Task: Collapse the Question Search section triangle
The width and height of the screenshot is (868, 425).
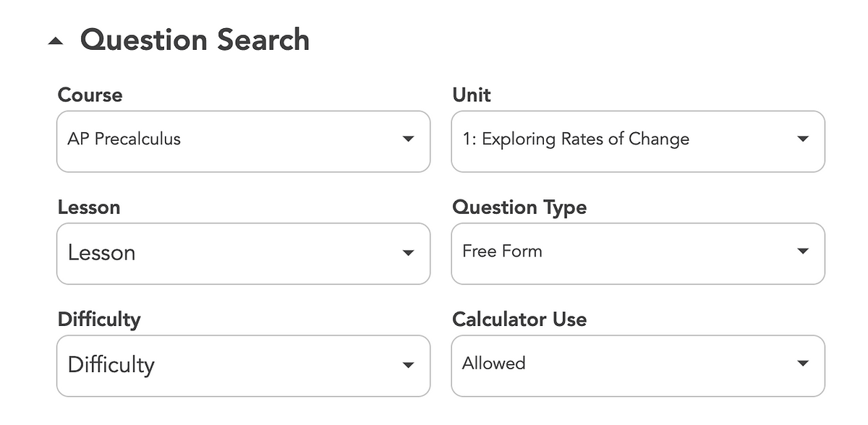Action: coord(56,42)
